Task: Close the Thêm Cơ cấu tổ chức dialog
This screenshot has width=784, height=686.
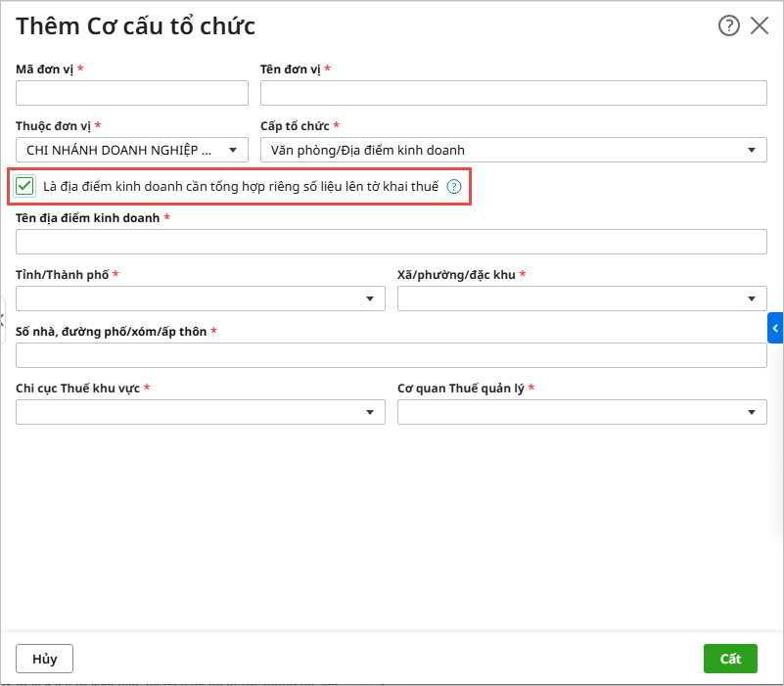Action: click(x=760, y=26)
